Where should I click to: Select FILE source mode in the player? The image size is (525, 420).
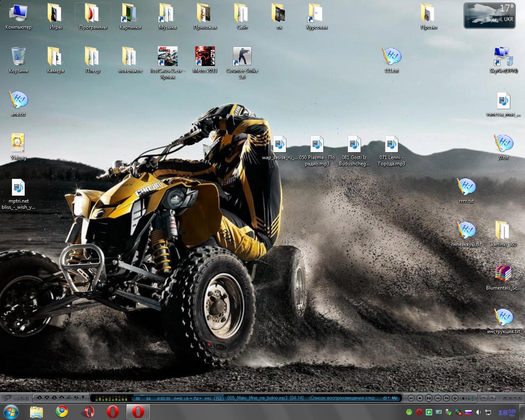[x=219, y=398]
